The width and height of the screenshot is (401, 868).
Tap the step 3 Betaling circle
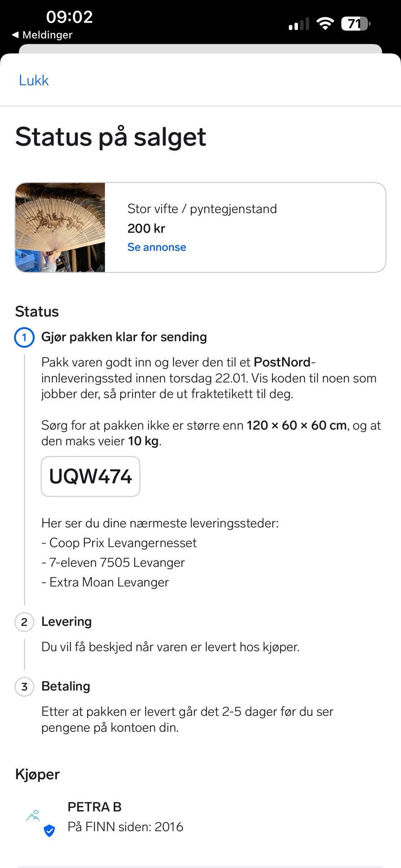pyautogui.click(x=24, y=687)
